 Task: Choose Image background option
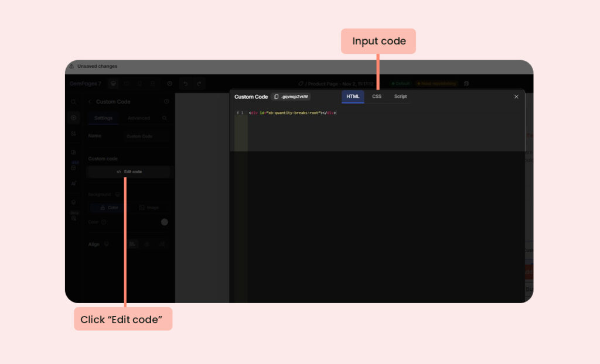coord(148,208)
